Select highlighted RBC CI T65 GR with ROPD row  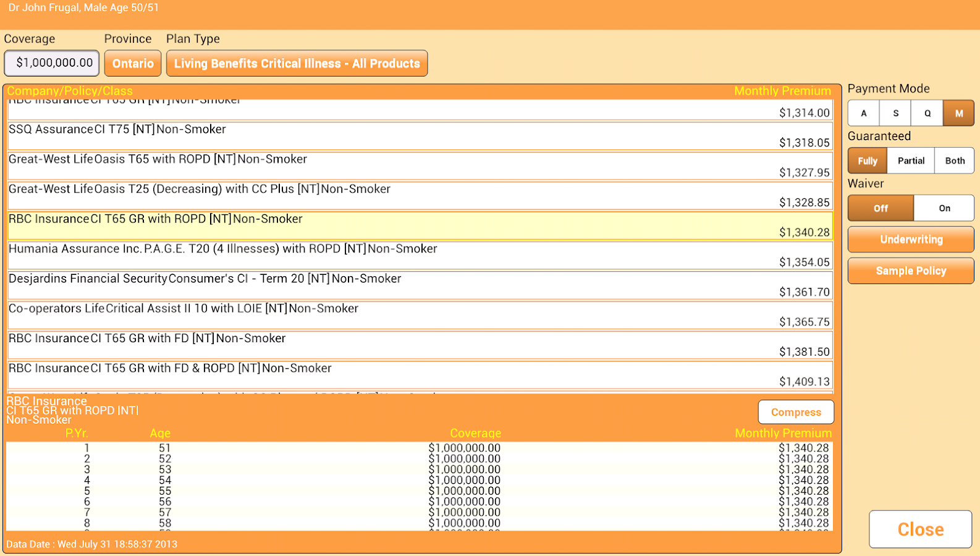pyautogui.click(x=420, y=225)
